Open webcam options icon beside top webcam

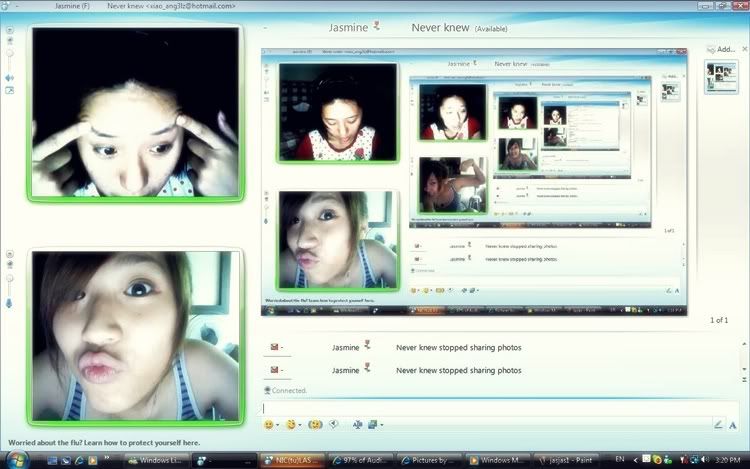pos(10,30)
